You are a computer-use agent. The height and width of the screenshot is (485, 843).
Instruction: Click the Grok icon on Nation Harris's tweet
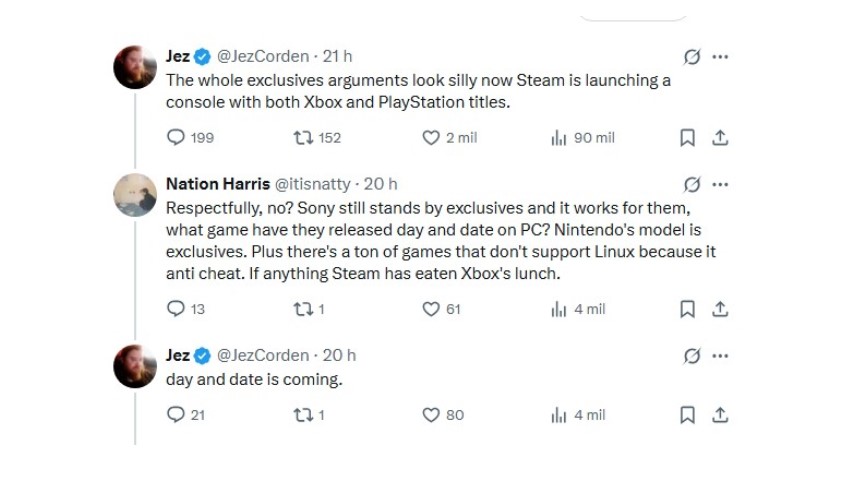click(690, 184)
